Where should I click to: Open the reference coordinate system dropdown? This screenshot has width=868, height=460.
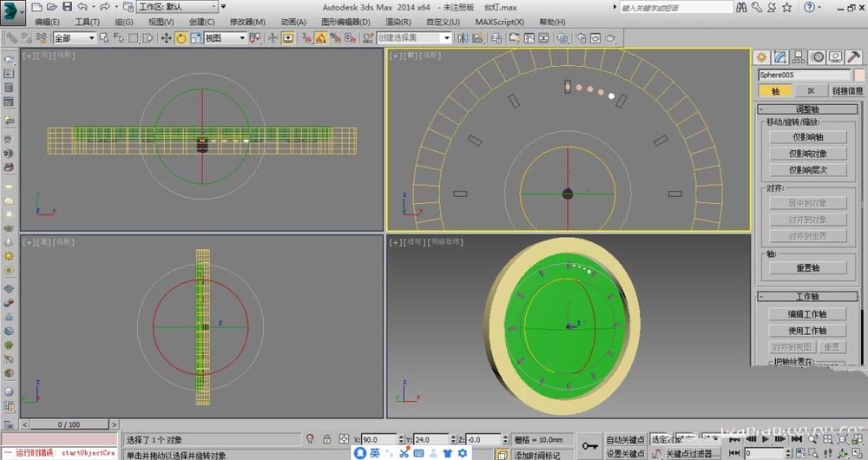pyautogui.click(x=225, y=38)
